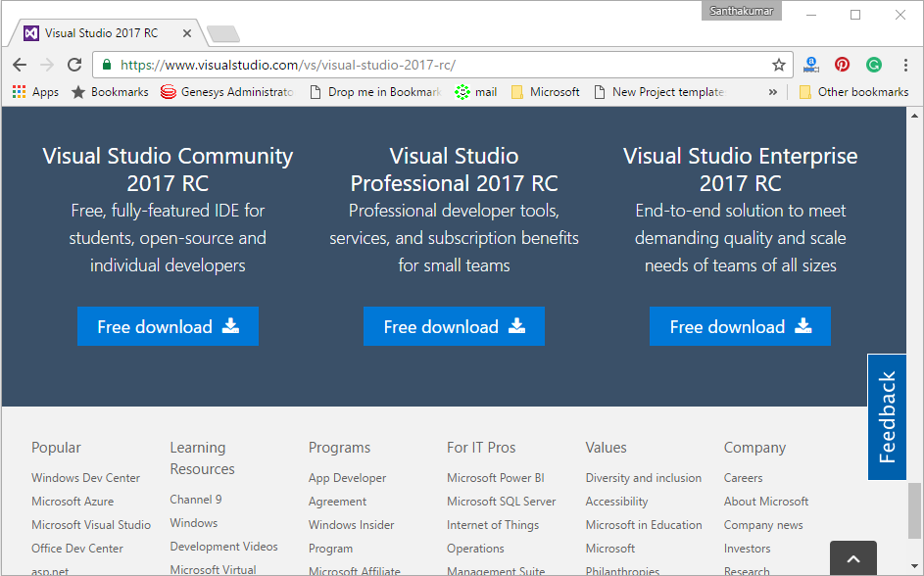Click the green secure padlock icon
The height and width of the screenshot is (576, 924).
pyautogui.click(x=107, y=65)
